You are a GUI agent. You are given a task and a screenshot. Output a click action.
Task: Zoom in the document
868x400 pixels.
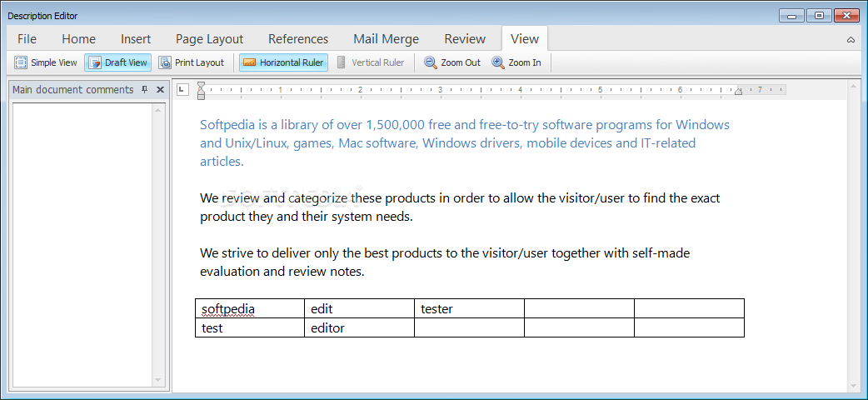(516, 62)
